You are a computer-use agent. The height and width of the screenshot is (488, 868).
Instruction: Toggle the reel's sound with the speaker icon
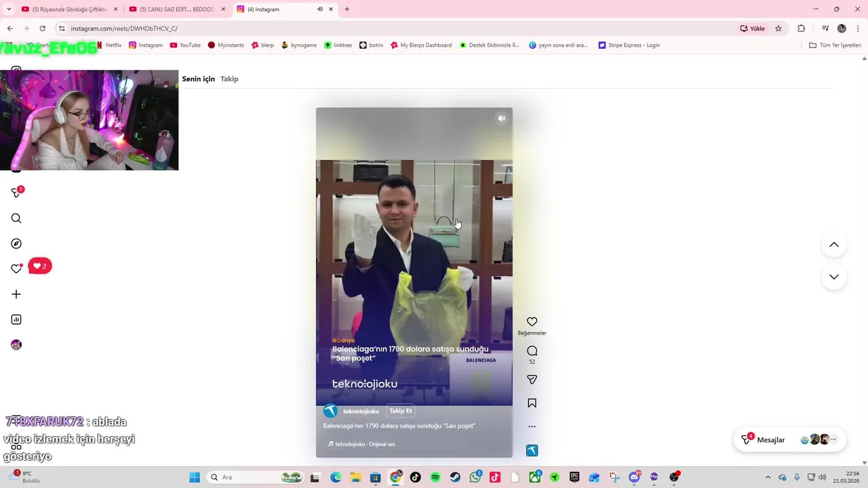click(502, 119)
